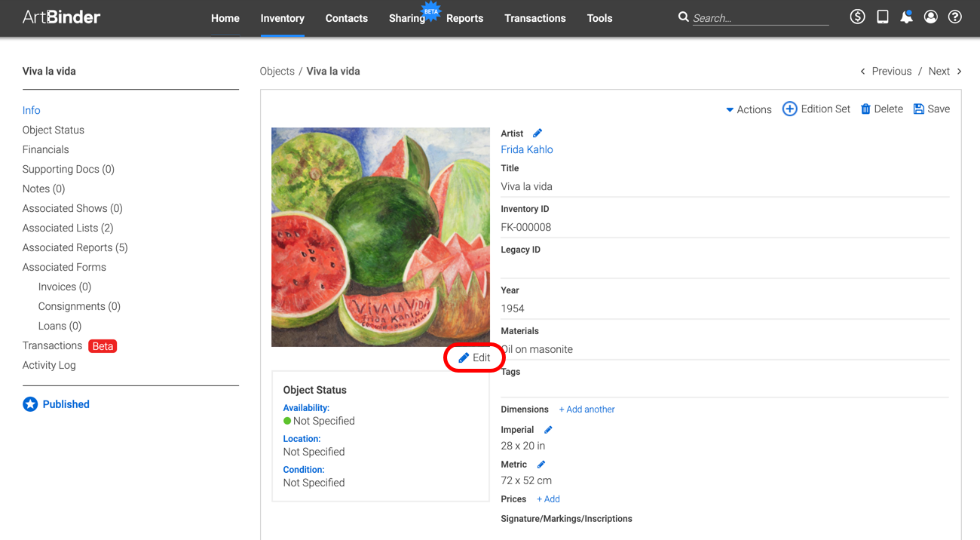Viewport: 980px width, 540px height.
Task: Click the Imperial dimension value '28 x 20 in'
Action: click(523, 446)
